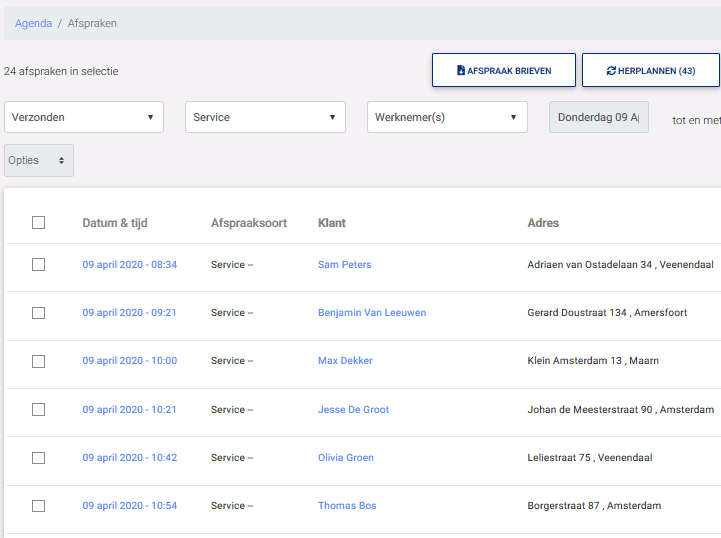This screenshot has width=721, height=538.
Task: Go to Agenda in the breadcrumb
Action: (33, 23)
